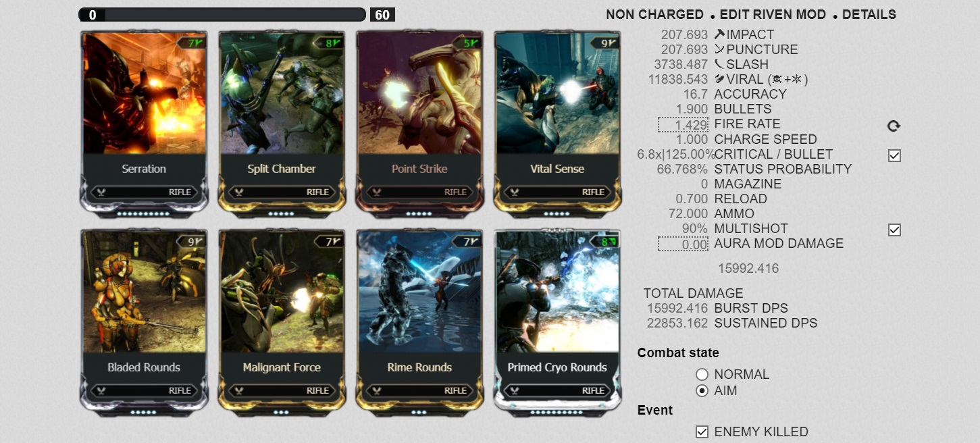Click the Viral damage icon

(x=719, y=79)
